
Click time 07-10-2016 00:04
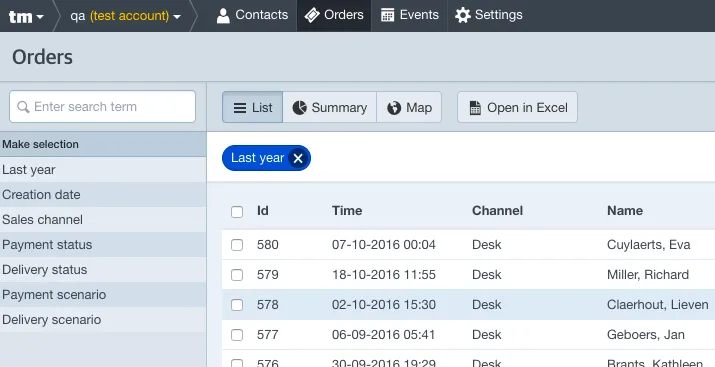(x=384, y=245)
